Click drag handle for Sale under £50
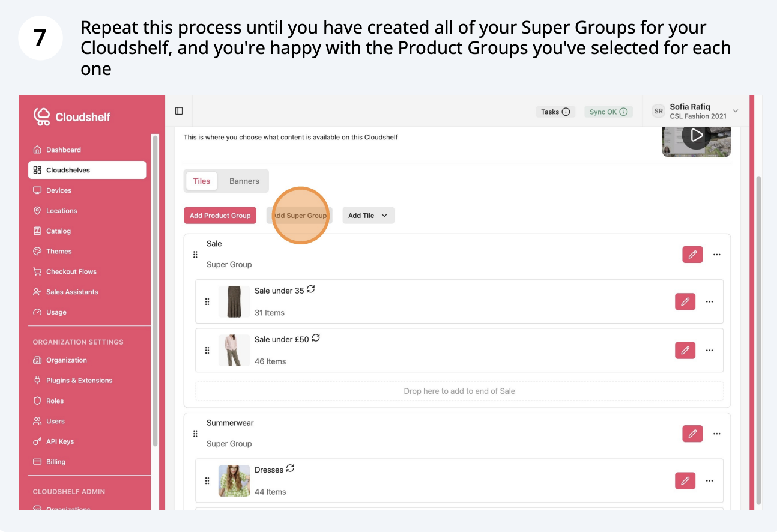The image size is (777, 532). [207, 351]
